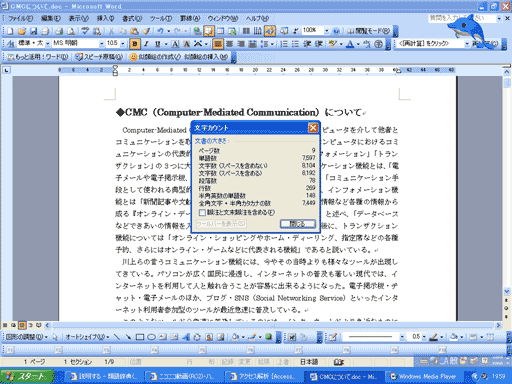Switch to Print Layout view button

point(22,325)
